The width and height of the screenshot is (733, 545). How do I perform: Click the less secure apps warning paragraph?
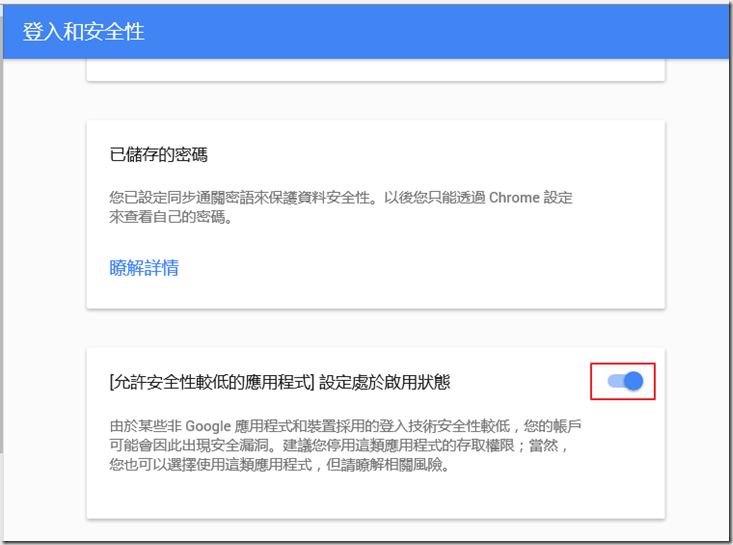pos(345,446)
